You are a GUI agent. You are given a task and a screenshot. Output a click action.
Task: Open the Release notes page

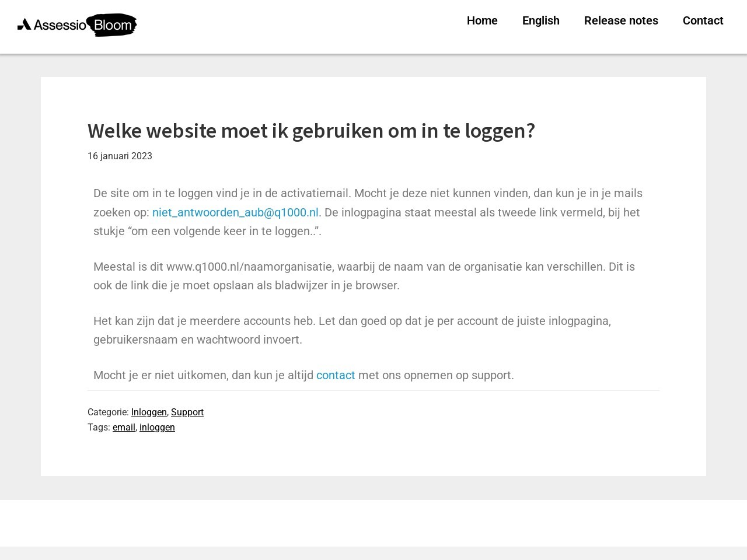pyautogui.click(x=621, y=20)
